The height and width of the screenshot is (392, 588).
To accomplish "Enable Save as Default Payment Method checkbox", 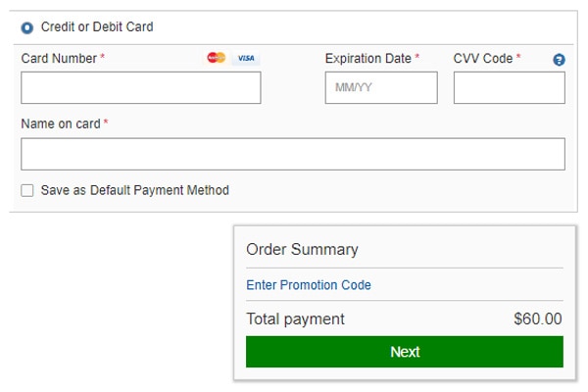I will (x=27, y=190).
